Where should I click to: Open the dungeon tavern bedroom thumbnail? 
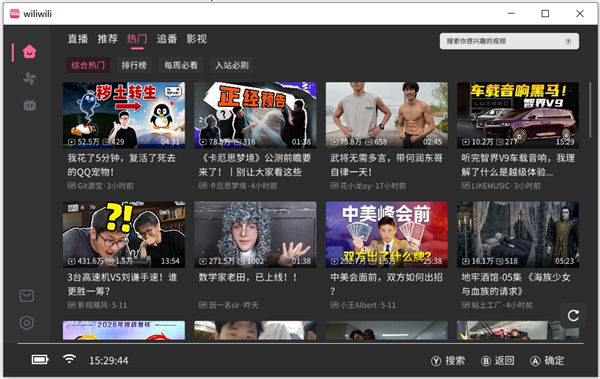pos(518,234)
